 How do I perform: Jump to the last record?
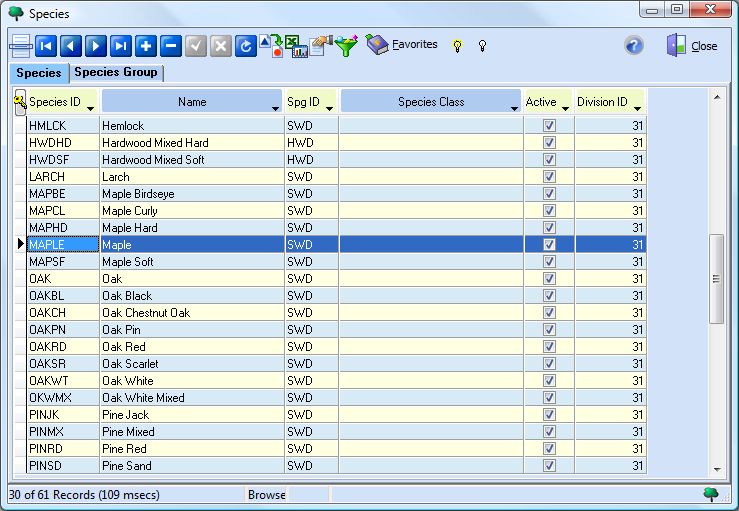coord(121,46)
